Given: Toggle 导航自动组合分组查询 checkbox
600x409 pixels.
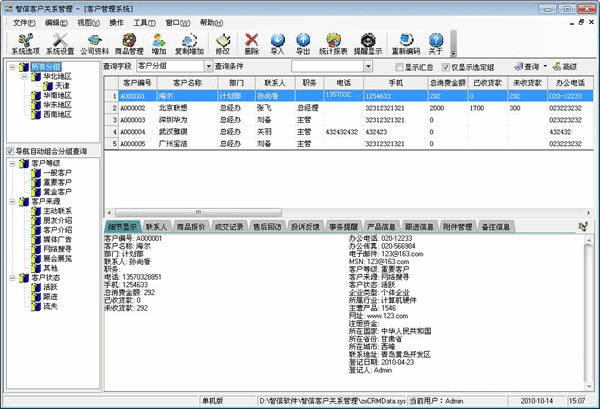Looking at the screenshot, I should click(x=10, y=151).
